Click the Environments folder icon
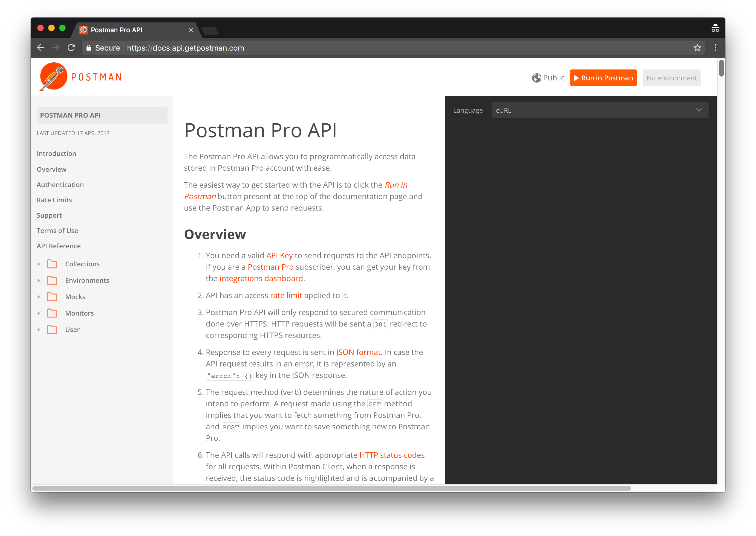 tap(53, 280)
